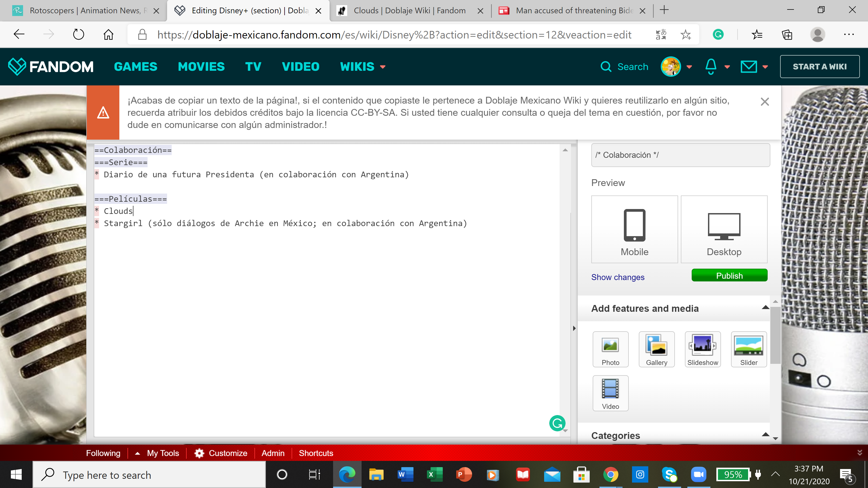
Task: Click Following in bottom toolbar
Action: [x=103, y=453]
